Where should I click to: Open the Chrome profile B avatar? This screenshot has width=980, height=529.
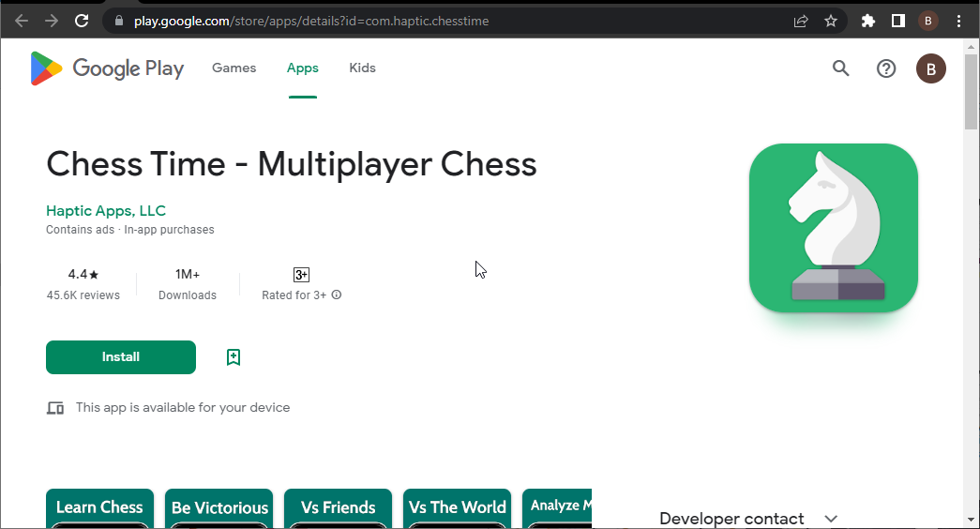(x=928, y=21)
